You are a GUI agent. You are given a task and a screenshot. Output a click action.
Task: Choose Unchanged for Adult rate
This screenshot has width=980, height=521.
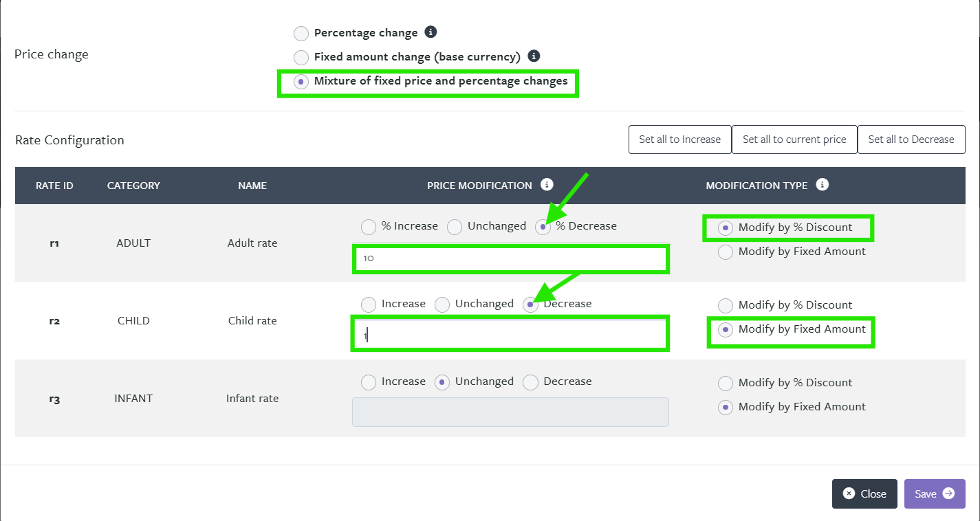point(455,227)
